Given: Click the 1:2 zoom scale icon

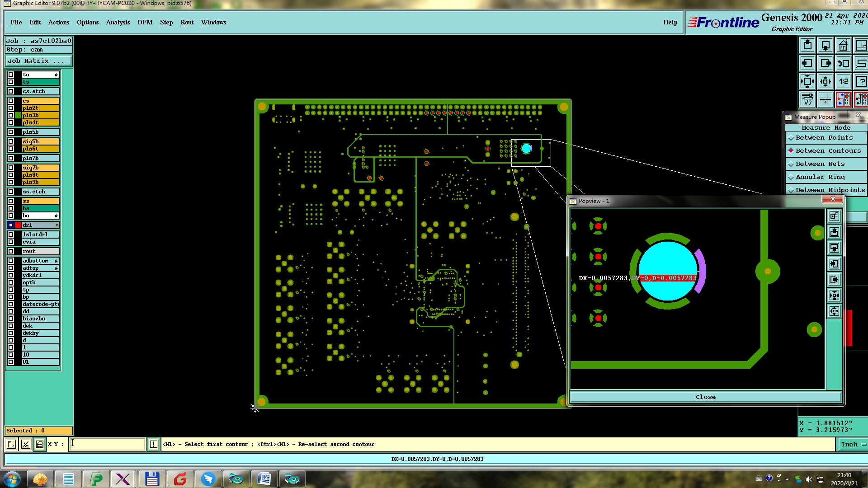Looking at the screenshot, I should point(843,82).
